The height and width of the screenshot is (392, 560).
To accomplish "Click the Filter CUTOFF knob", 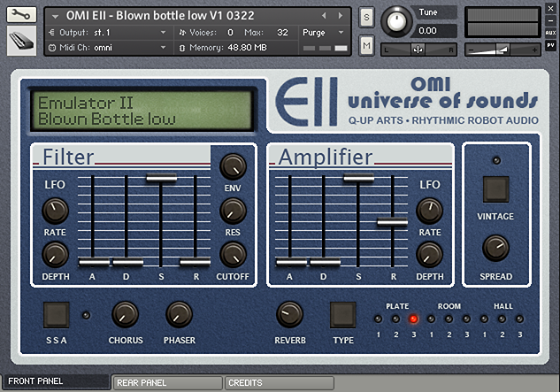I will click(233, 255).
